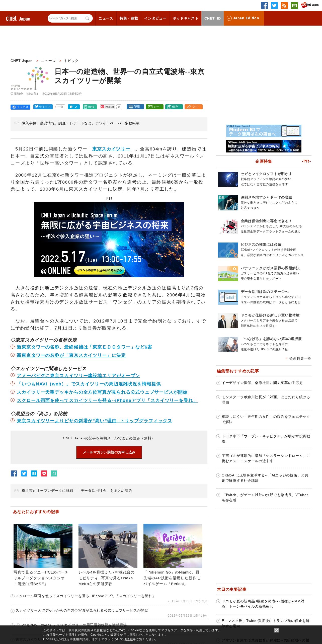Open PR link 導入事例、製品情報、調査・レポート
Screen dimensions: 322x644
pyautogui.click(x=80, y=123)
